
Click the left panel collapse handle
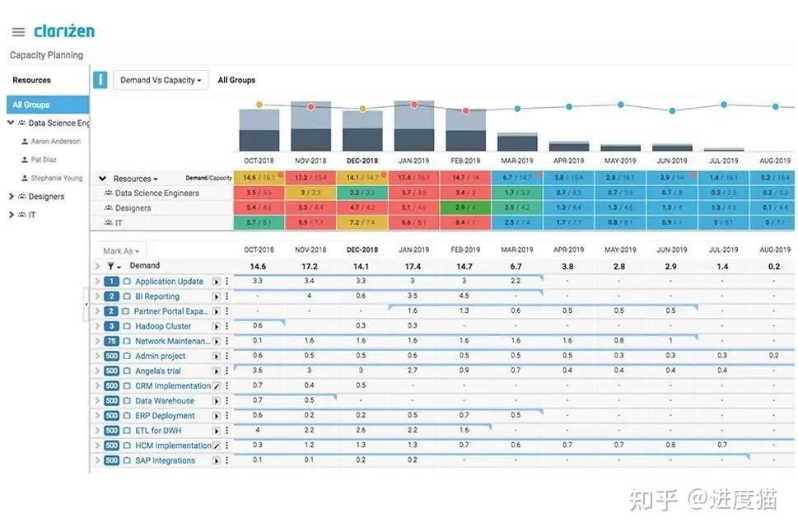[86, 305]
